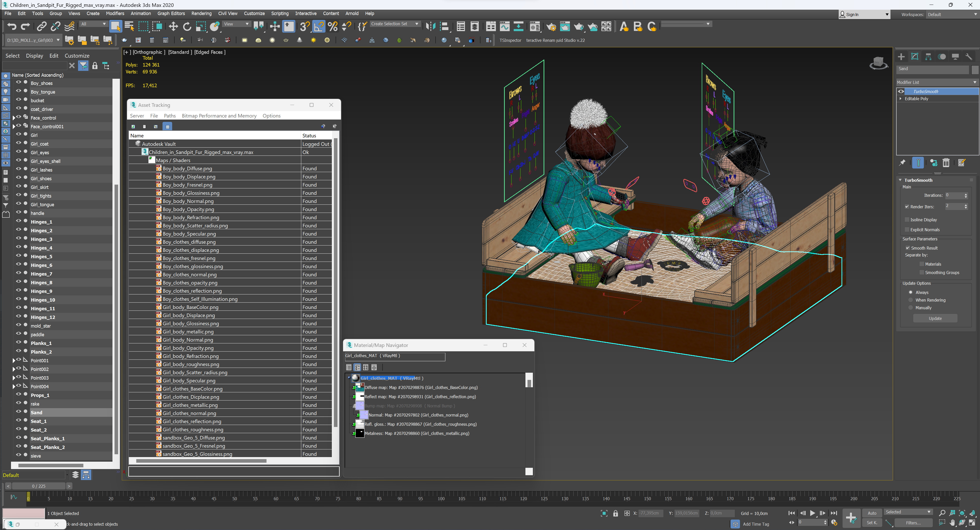Image resolution: width=980 pixels, height=530 pixels.
Task: Open the All selection filter dropdown
Action: [93, 24]
